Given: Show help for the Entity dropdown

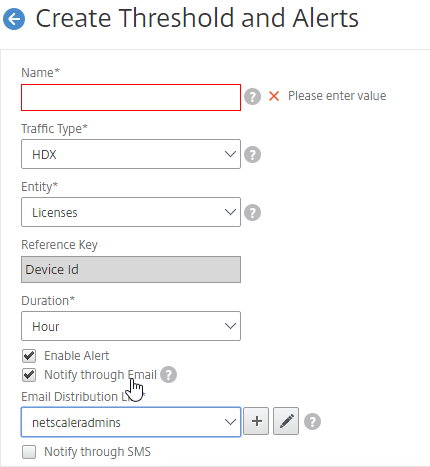Looking at the screenshot, I should (252, 213).
